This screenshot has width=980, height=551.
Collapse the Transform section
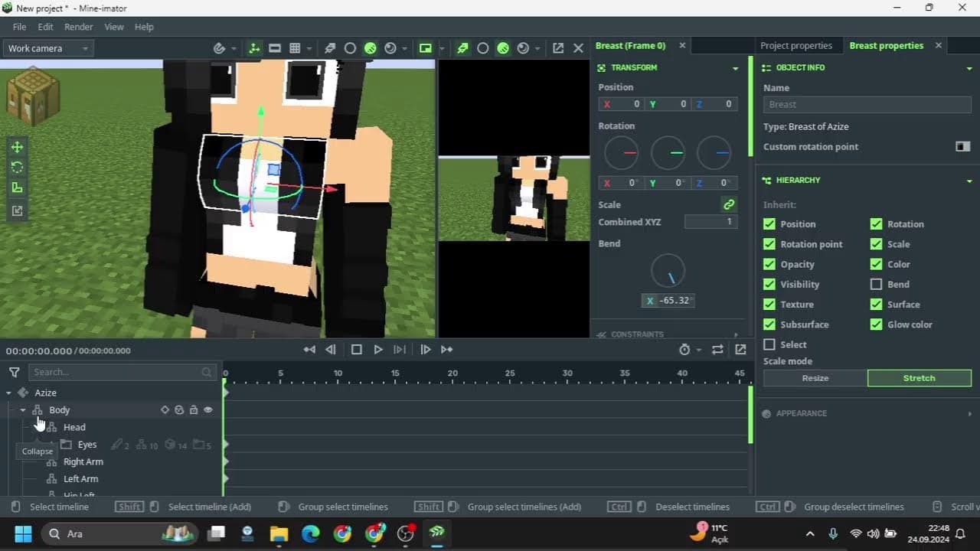[x=736, y=68]
